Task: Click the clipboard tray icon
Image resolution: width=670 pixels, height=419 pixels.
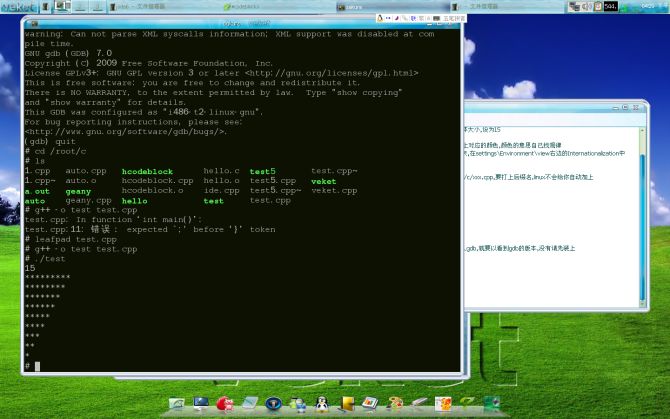Action: point(598,6)
